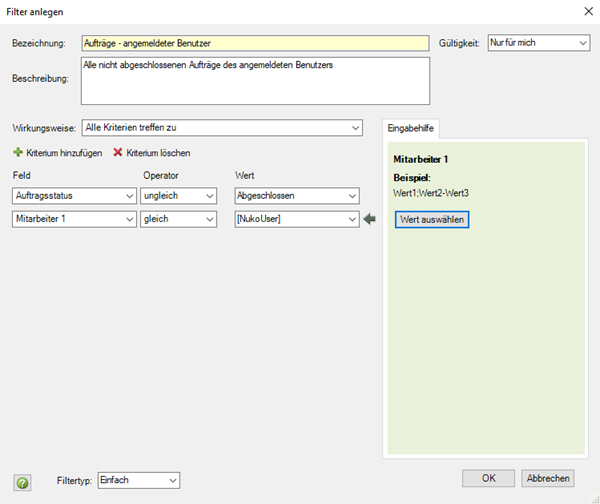Expand the Wirkungsweise combo box

[x=222, y=128]
